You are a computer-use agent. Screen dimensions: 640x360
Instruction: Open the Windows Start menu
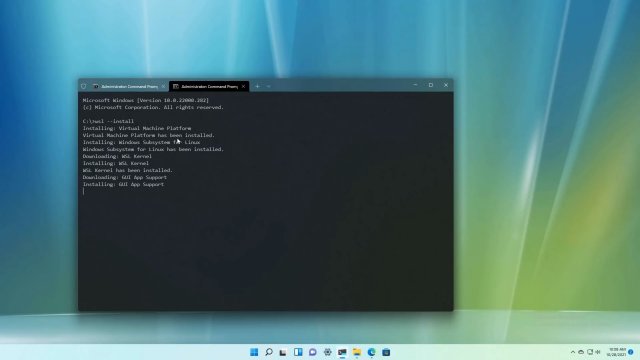point(254,352)
